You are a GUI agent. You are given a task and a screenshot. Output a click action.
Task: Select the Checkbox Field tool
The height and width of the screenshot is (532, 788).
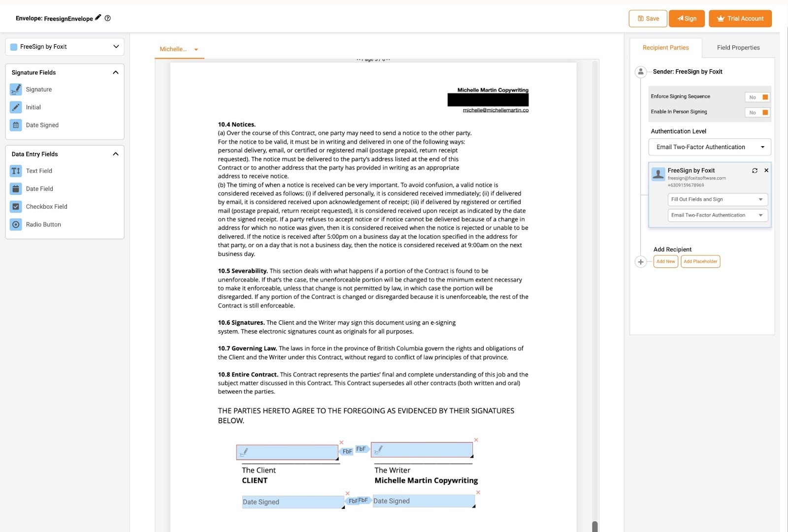pyautogui.click(x=46, y=206)
